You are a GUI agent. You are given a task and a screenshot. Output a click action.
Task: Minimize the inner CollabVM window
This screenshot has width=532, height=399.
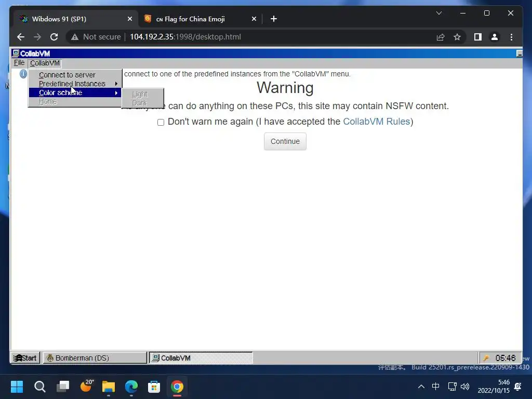coord(519,54)
